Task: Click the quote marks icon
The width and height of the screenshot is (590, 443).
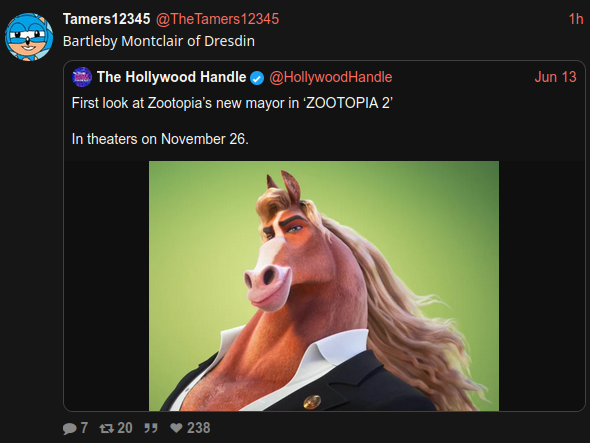Action: point(151,428)
